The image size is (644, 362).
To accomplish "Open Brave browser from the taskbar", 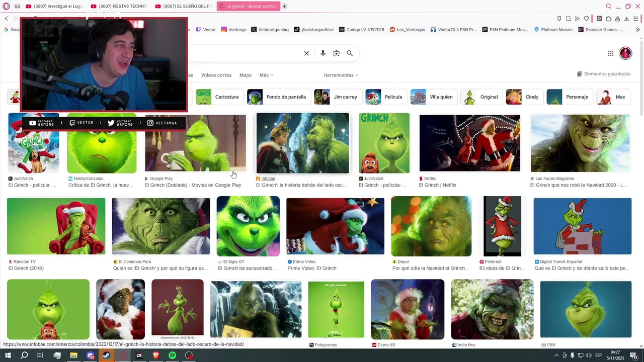I will (155, 355).
